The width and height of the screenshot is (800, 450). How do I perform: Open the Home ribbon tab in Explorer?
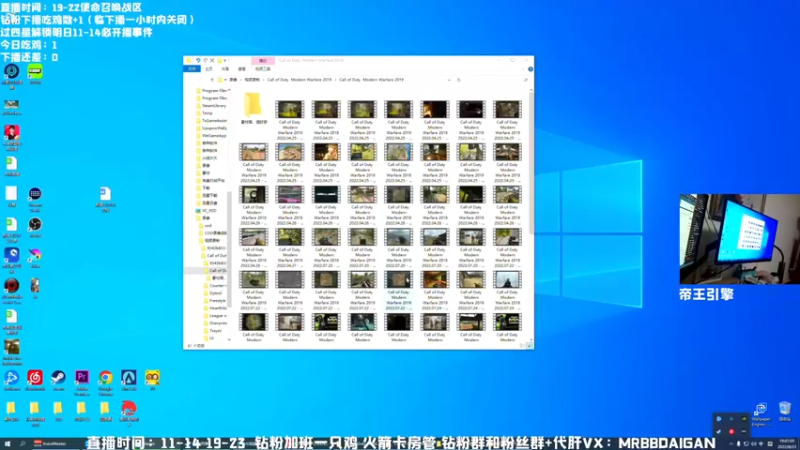209,69
